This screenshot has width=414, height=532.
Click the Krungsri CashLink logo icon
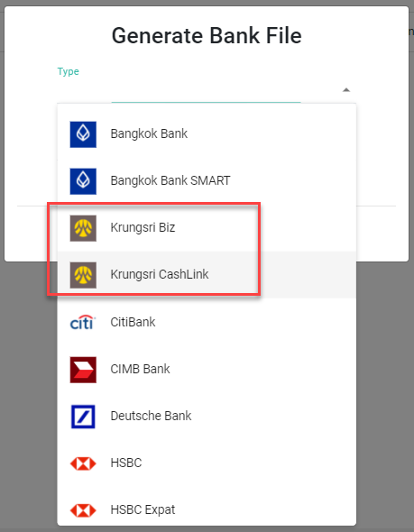pos(83,275)
